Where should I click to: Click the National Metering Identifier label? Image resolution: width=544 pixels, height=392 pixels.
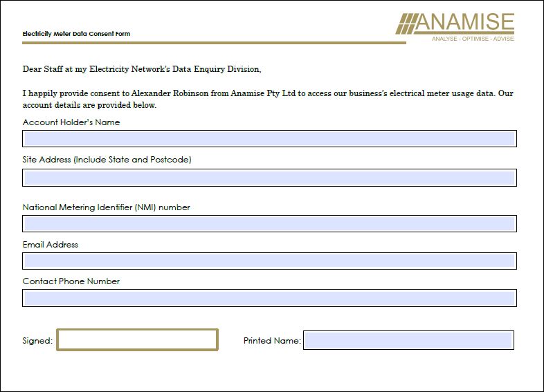click(x=106, y=207)
